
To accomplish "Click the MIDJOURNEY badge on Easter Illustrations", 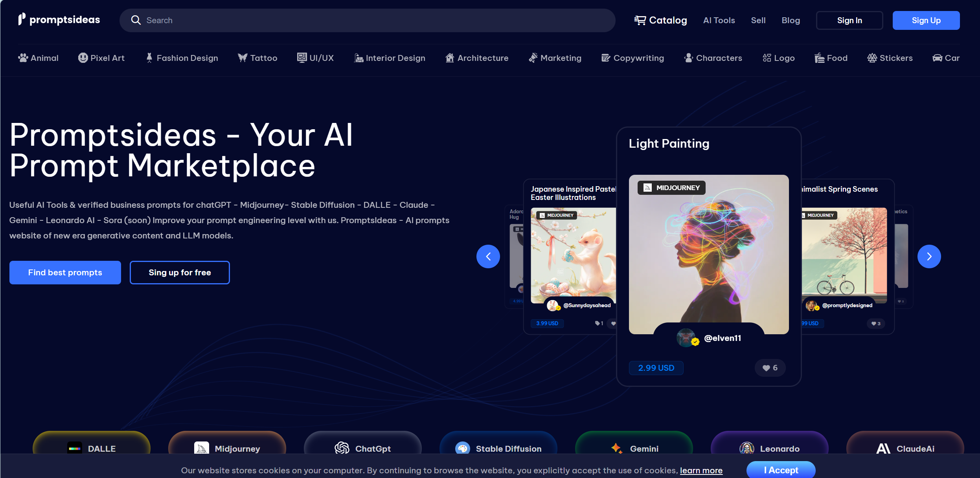I will coord(557,215).
